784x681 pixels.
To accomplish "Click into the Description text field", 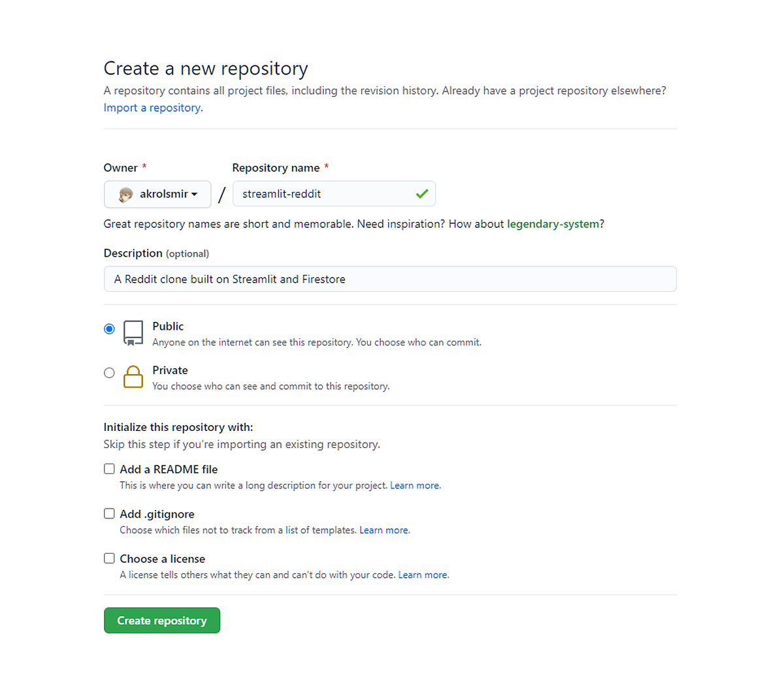I will pos(390,279).
